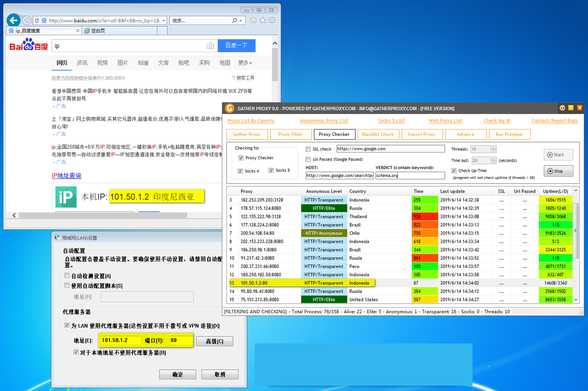The height and width of the screenshot is (391, 588).
Task: Click the Baidu logo
Action: [29, 45]
